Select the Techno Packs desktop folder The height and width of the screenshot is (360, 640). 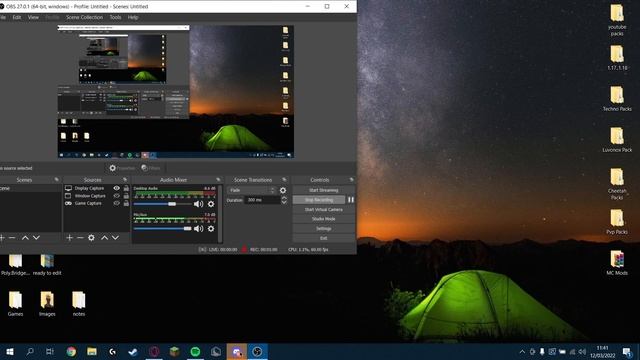coord(617,98)
